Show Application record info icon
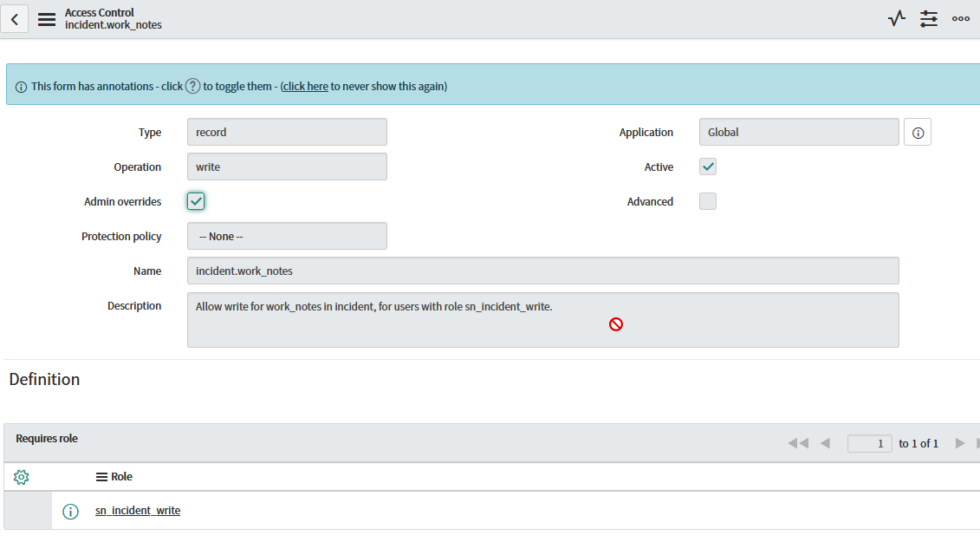 click(x=918, y=133)
